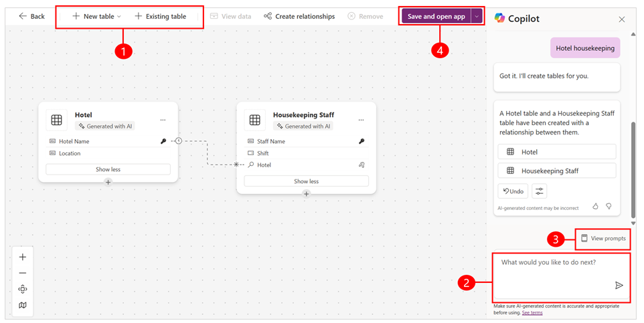
Task: Zoom out of the canvas
Action: tap(23, 274)
